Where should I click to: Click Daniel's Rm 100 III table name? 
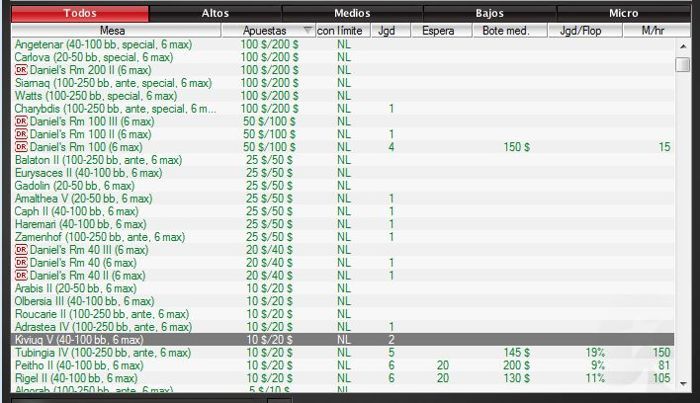[x=92, y=121]
